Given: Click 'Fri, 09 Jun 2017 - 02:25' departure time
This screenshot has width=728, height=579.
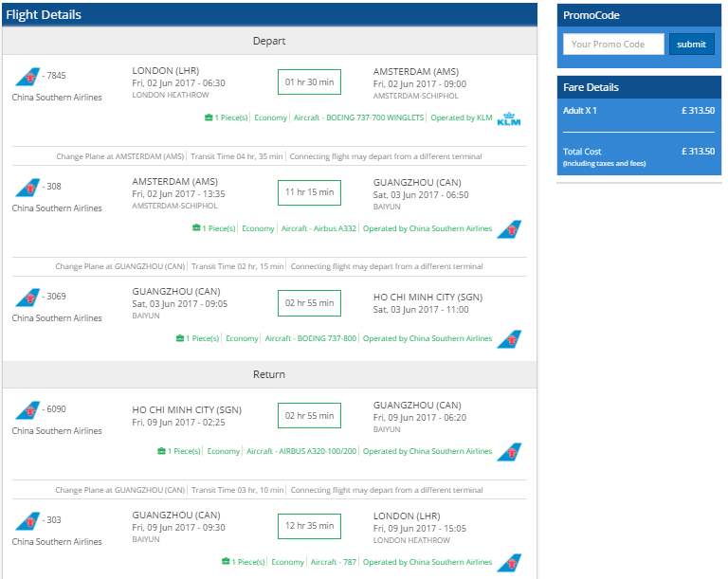Looking at the screenshot, I should [178, 423].
